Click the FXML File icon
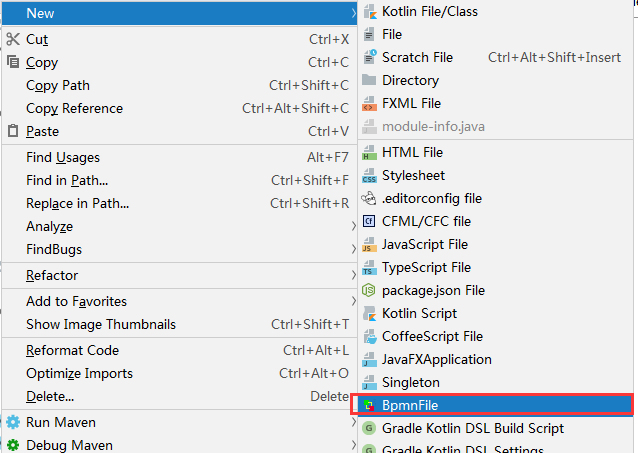The image size is (638, 453). pos(369,103)
